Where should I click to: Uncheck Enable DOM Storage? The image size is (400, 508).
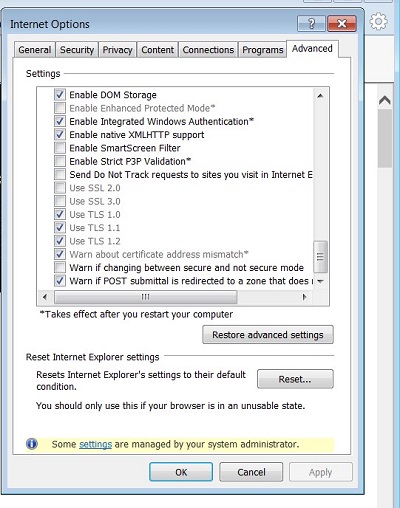[x=60, y=95]
